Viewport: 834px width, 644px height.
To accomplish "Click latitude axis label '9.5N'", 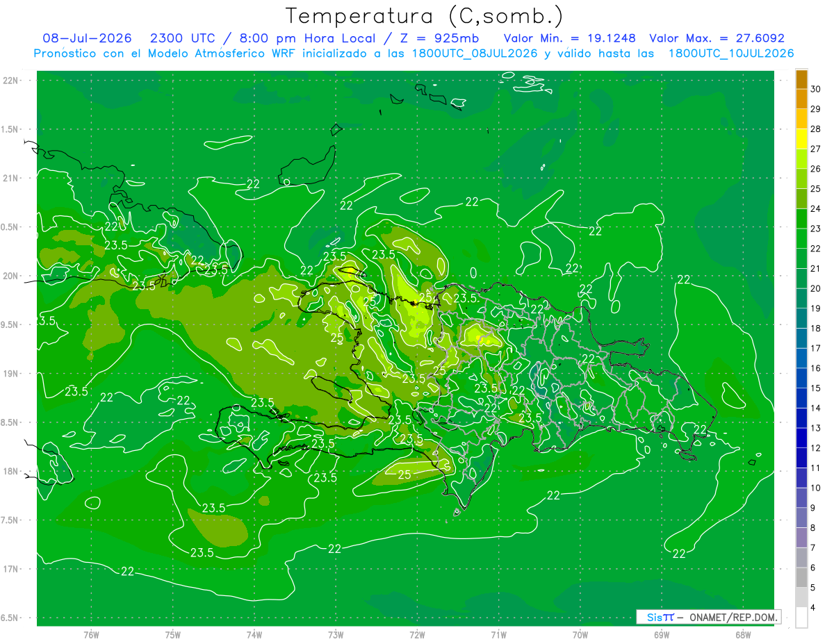I will (10, 324).
